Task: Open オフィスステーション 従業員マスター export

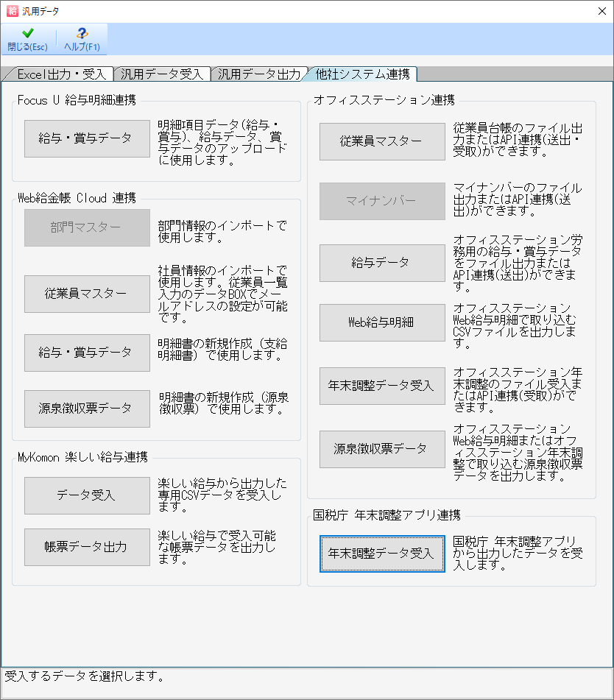Action: coord(382,141)
